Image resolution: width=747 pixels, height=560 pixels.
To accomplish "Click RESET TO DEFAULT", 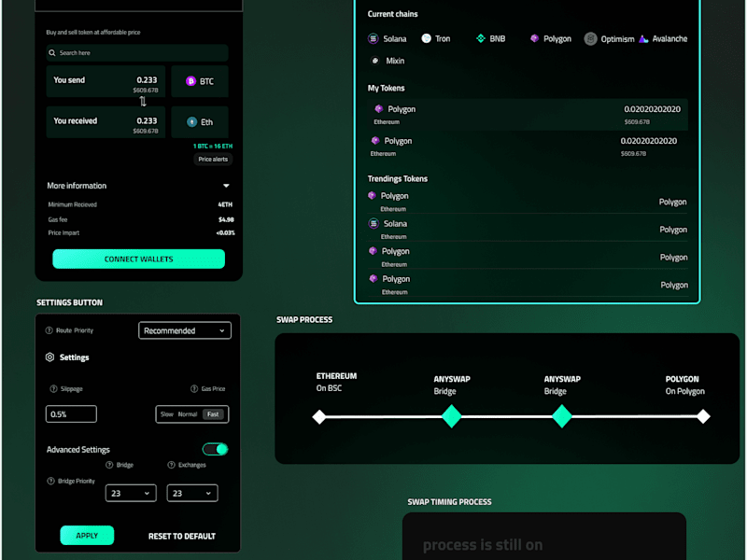I will click(182, 536).
